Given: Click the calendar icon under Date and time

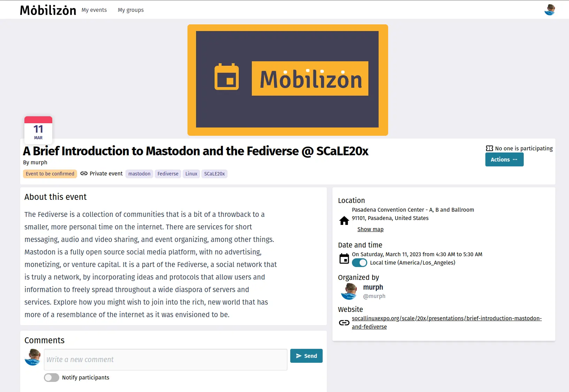Looking at the screenshot, I should [x=344, y=259].
